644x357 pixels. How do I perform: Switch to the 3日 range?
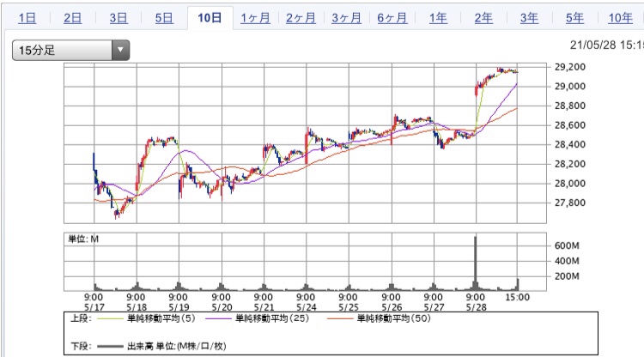[118, 18]
